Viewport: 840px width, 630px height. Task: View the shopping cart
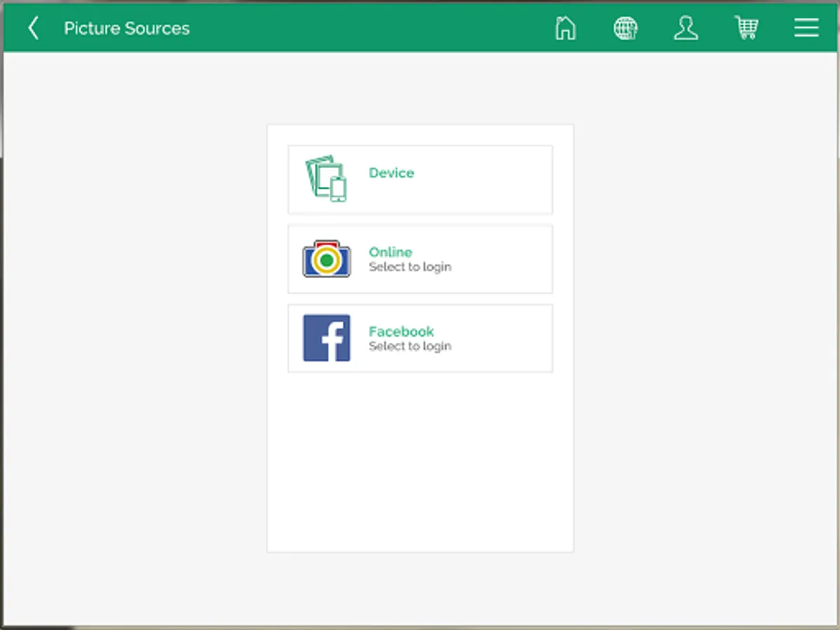pos(746,28)
